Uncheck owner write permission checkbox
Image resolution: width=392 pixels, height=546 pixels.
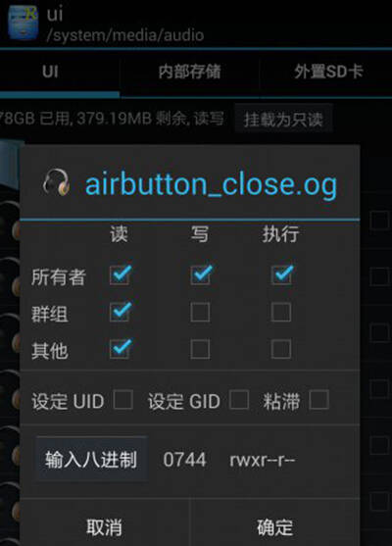pos(201,274)
